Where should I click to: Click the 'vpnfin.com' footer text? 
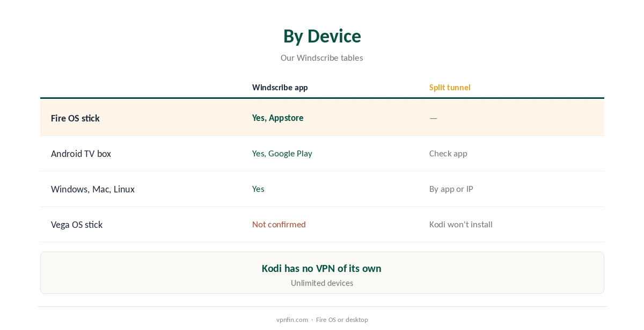tap(292, 320)
